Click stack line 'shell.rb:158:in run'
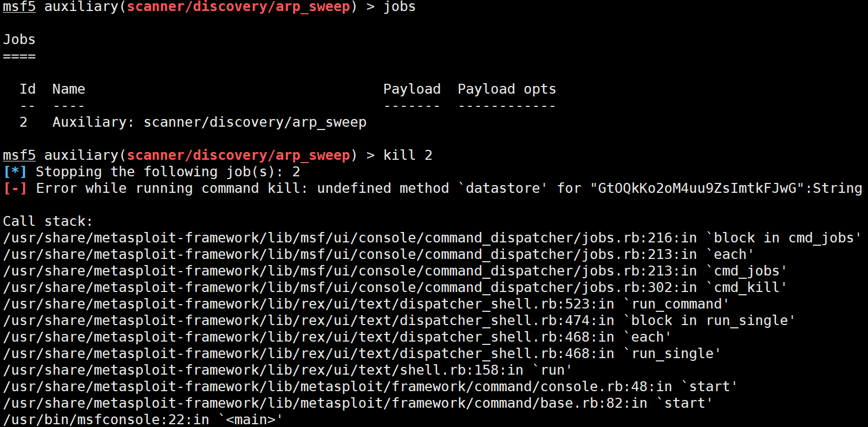The height and width of the screenshot is (427, 868). (x=287, y=370)
